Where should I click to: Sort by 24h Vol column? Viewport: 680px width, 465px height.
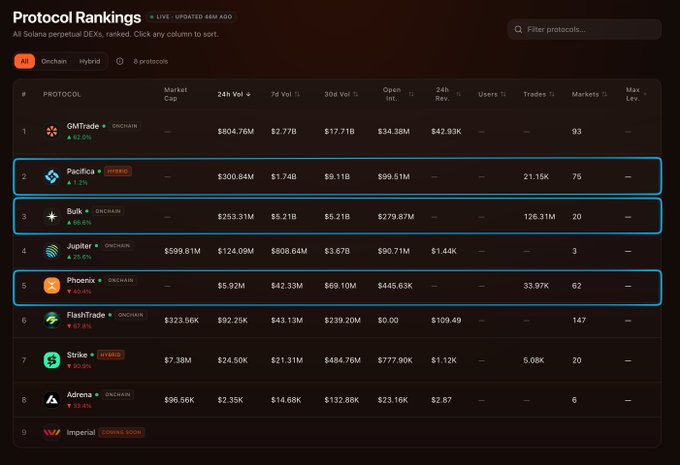pos(234,94)
